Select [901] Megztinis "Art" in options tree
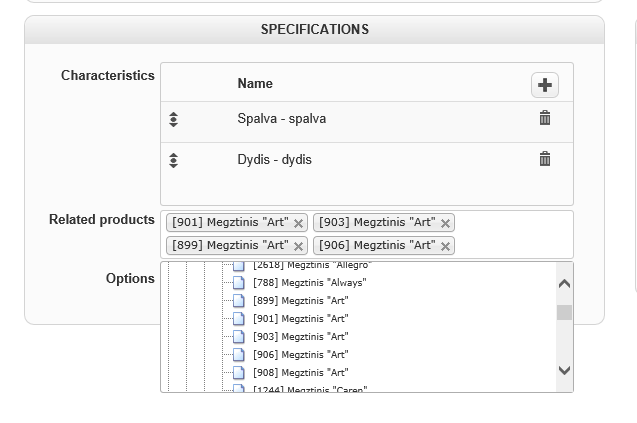This screenshot has height=423, width=637. click(300, 319)
